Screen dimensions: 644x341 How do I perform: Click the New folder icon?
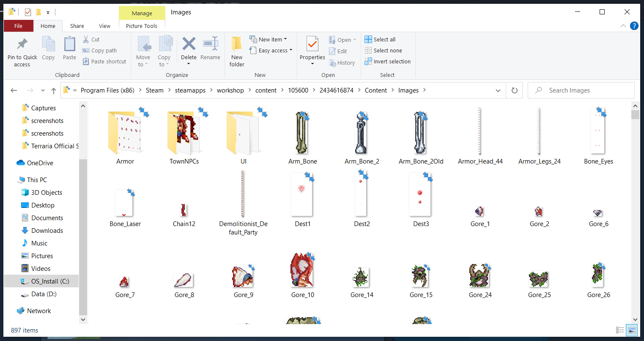pos(237,44)
